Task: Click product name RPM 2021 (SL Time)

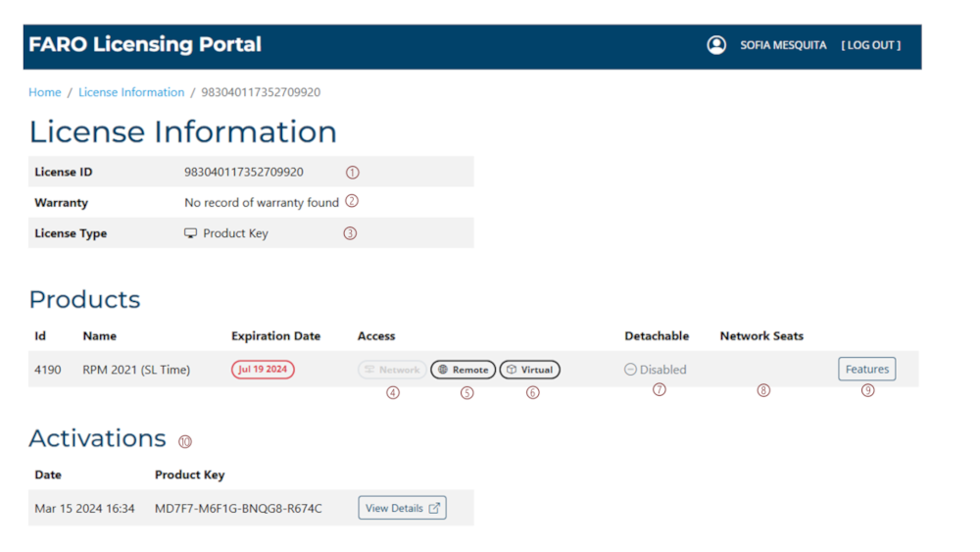Action: [x=136, y=370]
